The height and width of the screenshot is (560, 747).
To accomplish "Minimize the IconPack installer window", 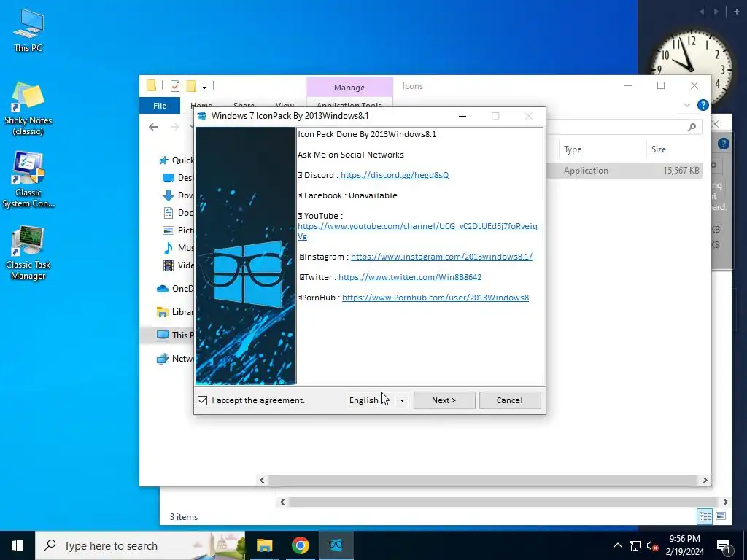I will (462, 116).
